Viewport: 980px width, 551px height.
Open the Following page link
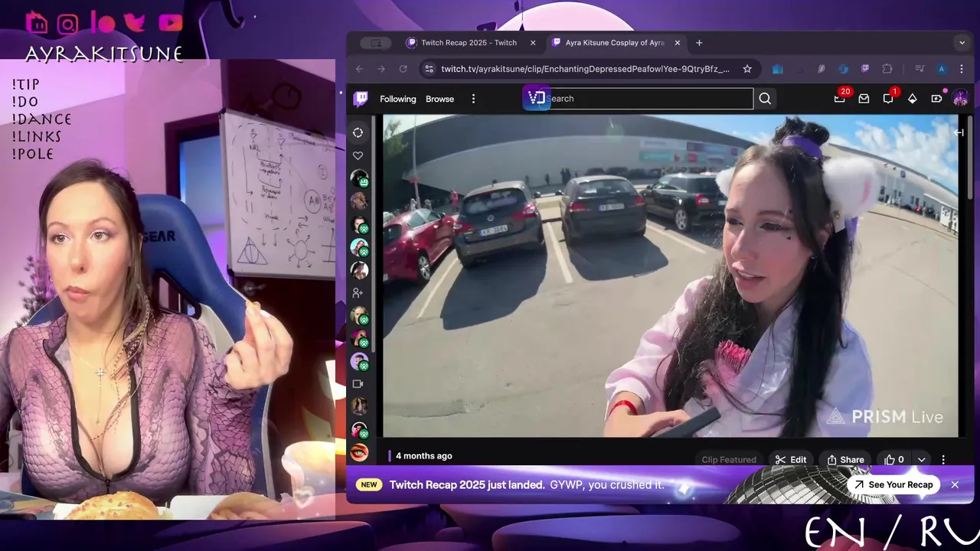398,99
